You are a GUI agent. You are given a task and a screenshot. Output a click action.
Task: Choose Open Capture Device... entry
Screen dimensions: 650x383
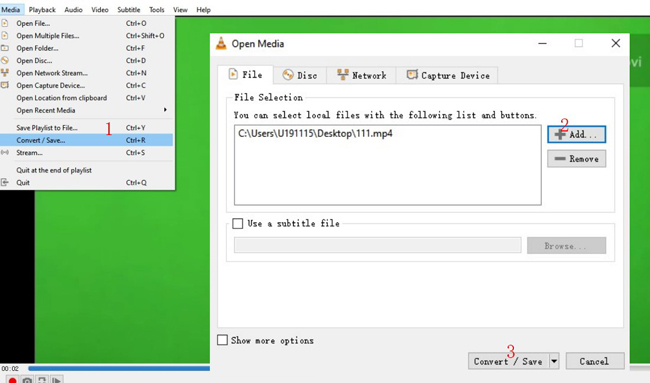86,85
